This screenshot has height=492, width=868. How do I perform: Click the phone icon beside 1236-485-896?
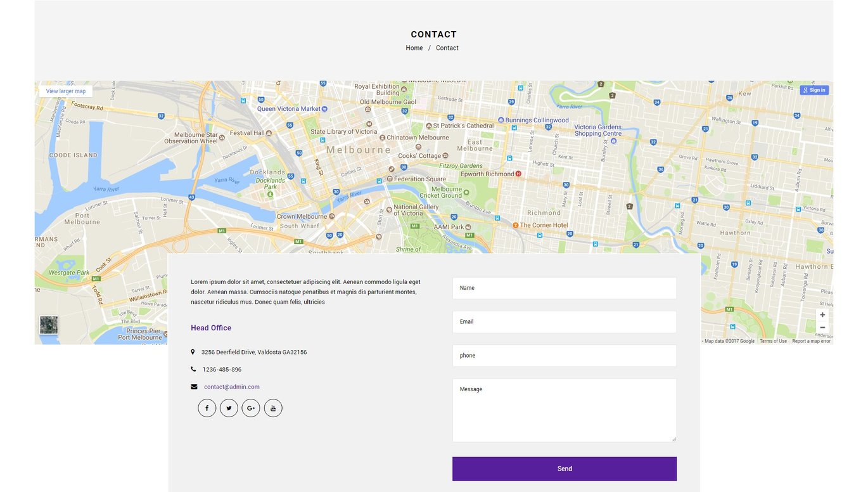pos(193,369)
